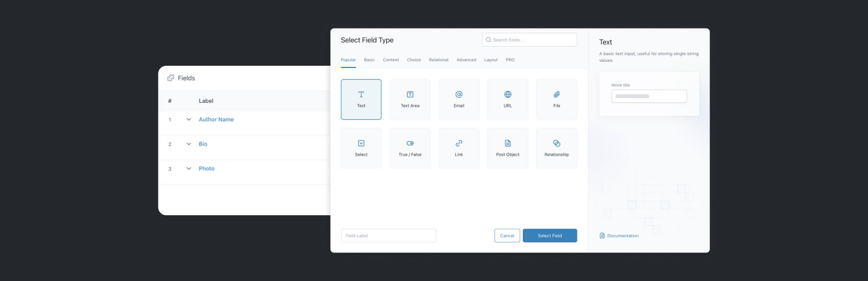Select the URL globe field type
Screen dimensions: 868x281
[508, 99]
